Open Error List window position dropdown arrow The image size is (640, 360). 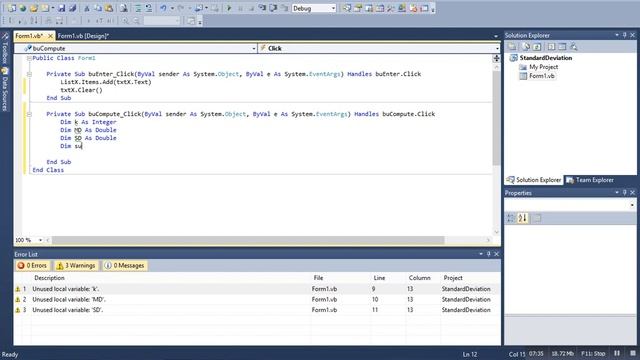pyautogui.click(x=481, y=254)
